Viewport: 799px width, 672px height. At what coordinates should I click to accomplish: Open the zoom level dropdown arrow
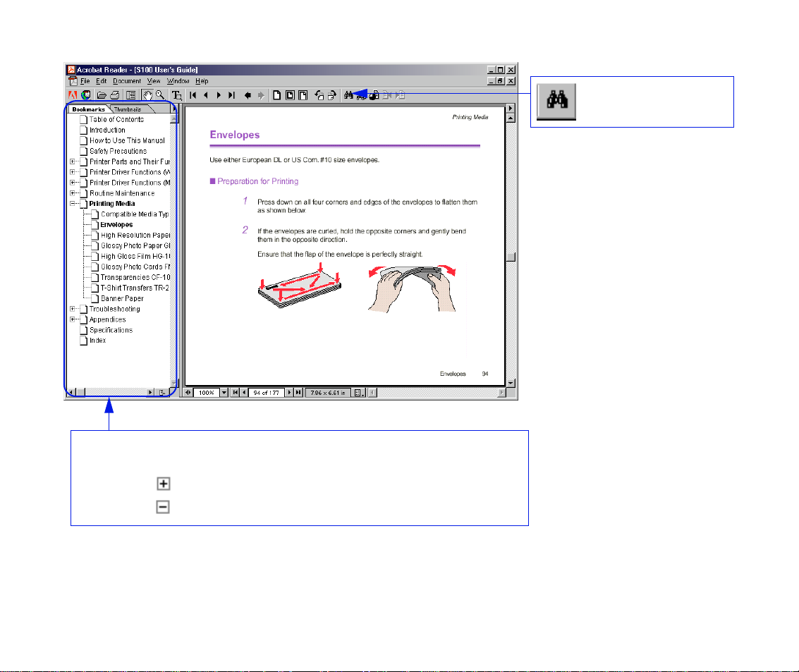pyautogui.click(x=224, y=393)
